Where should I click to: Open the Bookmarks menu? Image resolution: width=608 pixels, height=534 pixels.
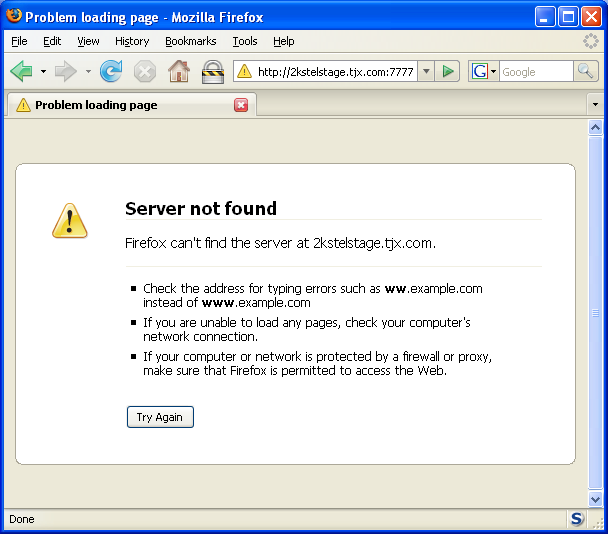point(191,41)
